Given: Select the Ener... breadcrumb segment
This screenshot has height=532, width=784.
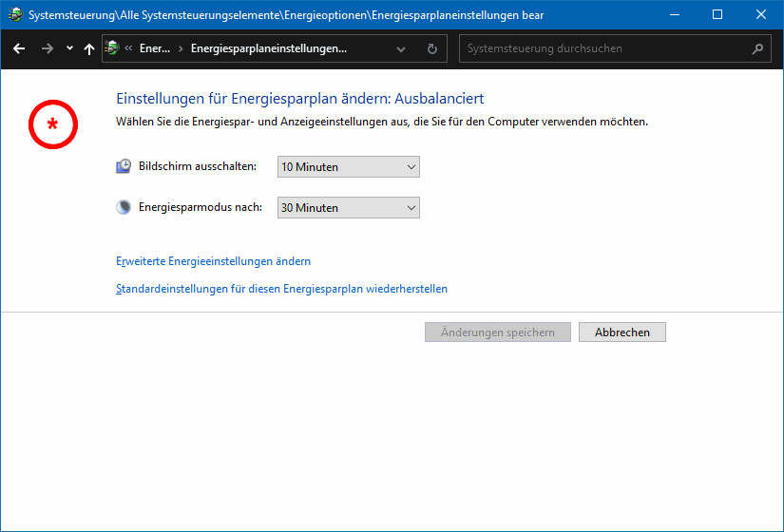Looking at the screenshot, I should (154, 48).
